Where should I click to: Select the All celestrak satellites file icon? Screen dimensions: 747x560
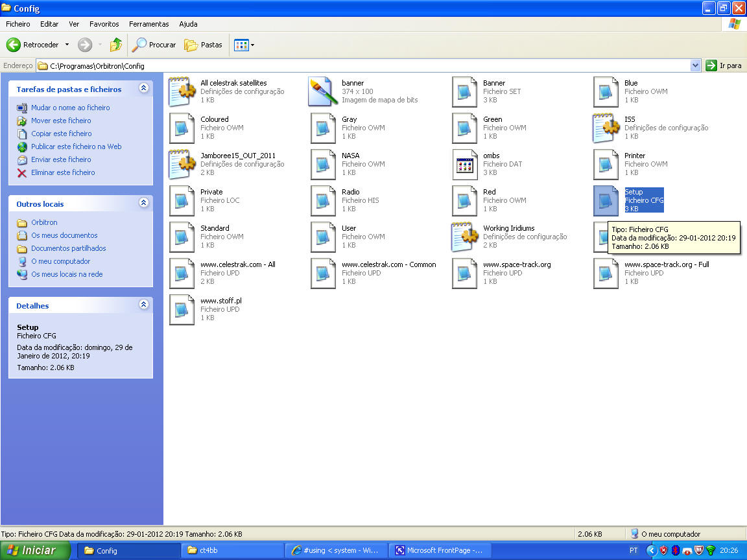[x=182, y=91]
